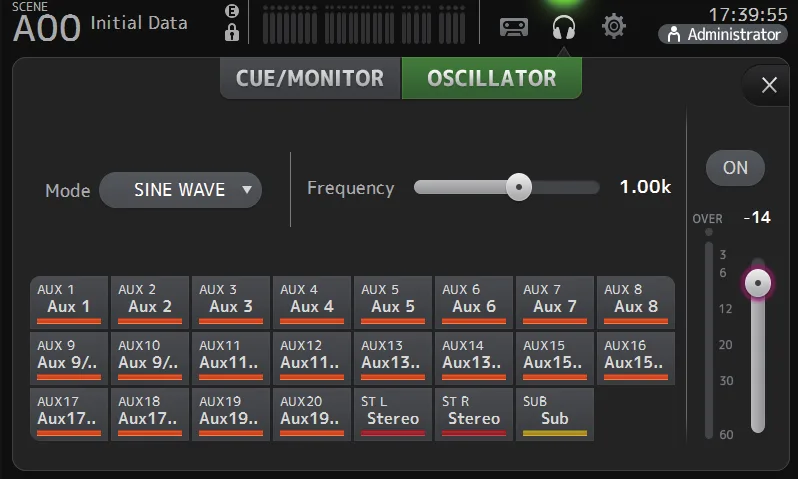
Task: Toggle oscillator assign to AUX19
Action: 231,414
